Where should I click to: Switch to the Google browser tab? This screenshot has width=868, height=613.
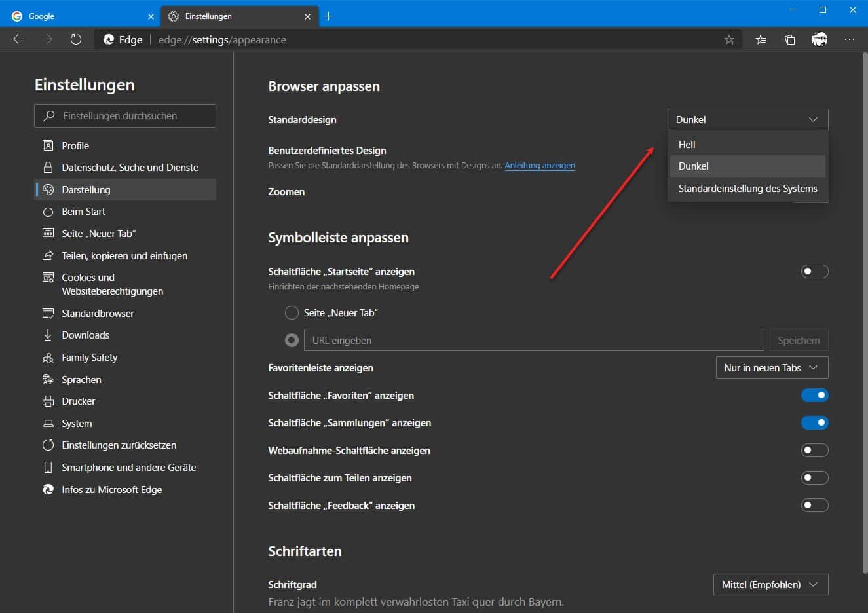[79, 16]
